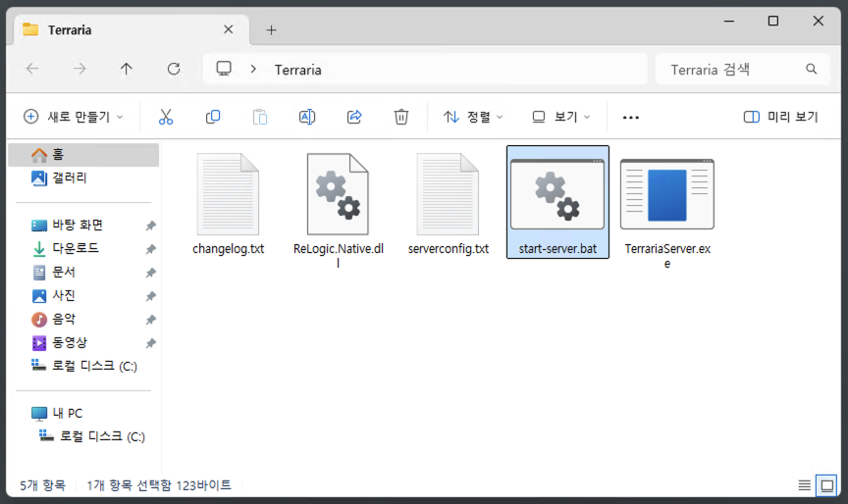
Task: Click the Paste clipboard icon
Action: [x=259, y=117]
